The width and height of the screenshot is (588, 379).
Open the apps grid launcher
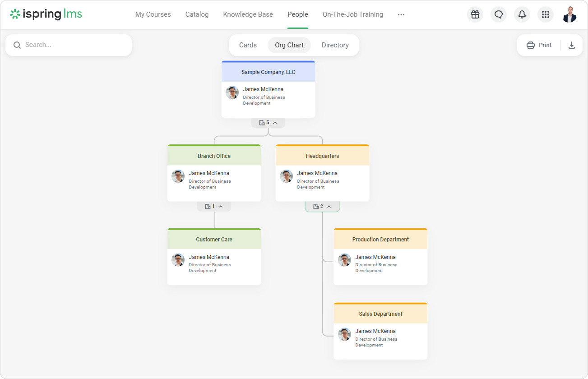pyautogui.click(x=545, y=14)
